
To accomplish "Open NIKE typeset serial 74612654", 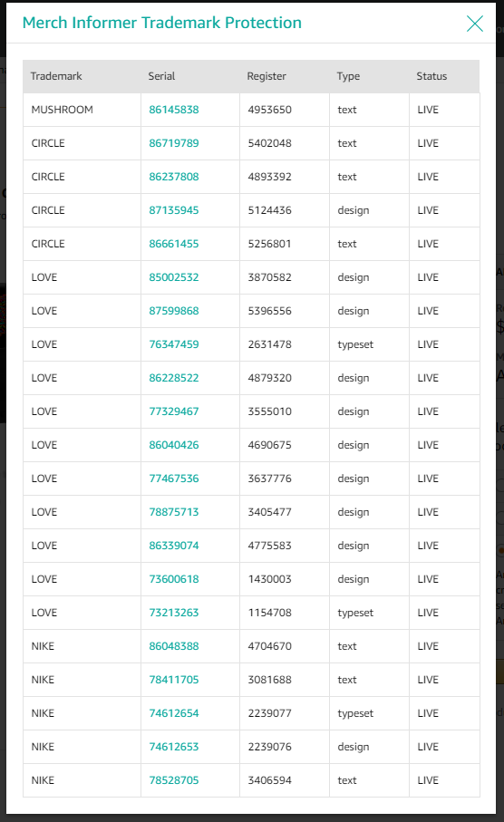I will click(x=174, y=713).
